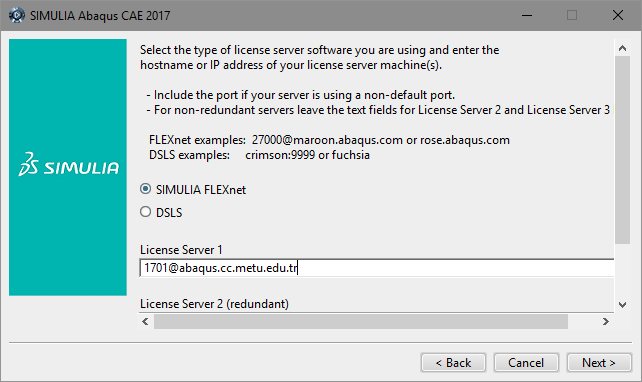Select the SIMULIA FLEXnet radio button
The image size is (642, 382).
click(x=145, y=189)
